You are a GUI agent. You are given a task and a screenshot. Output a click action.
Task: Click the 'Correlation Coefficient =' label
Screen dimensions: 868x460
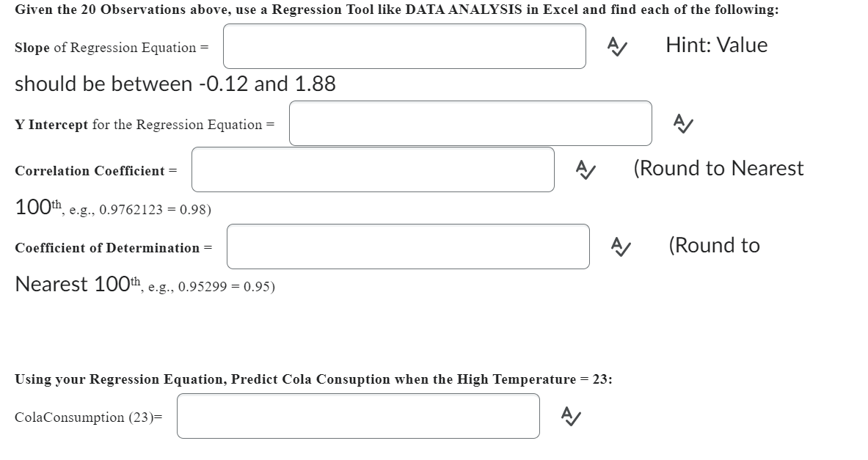(94, 171)
